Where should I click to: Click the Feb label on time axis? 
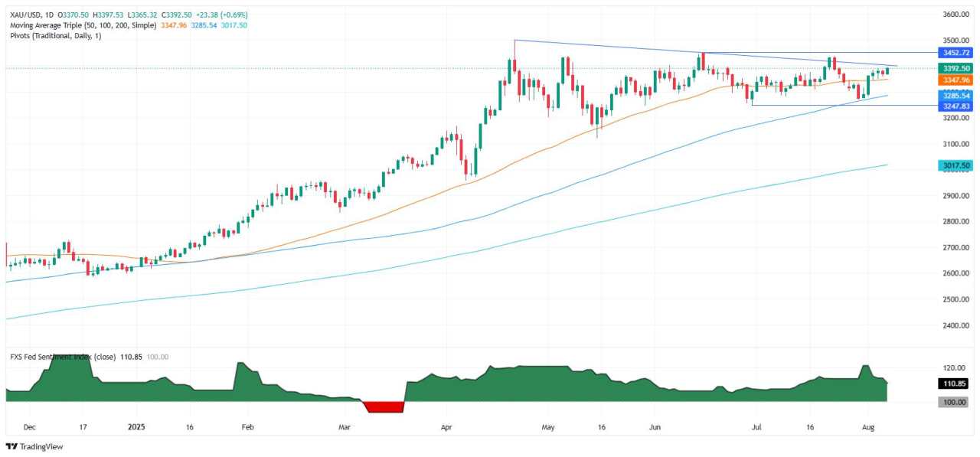tap(247, 429)
